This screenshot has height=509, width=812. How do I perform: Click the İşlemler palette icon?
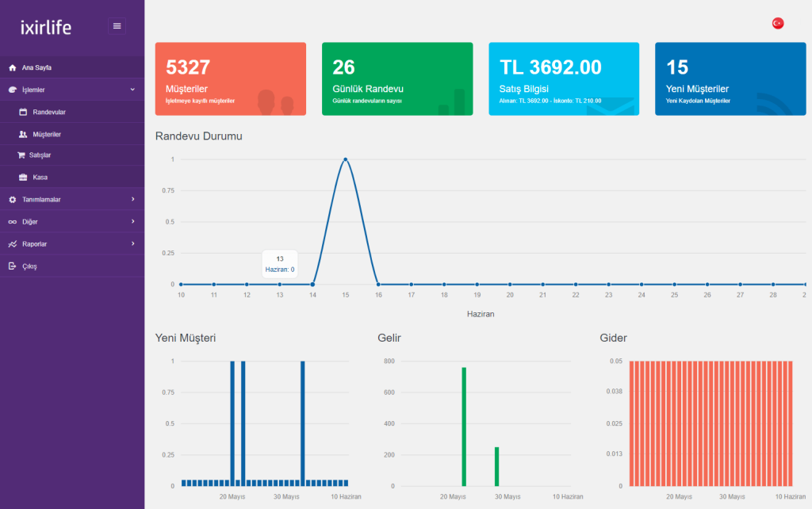[13, 90]
